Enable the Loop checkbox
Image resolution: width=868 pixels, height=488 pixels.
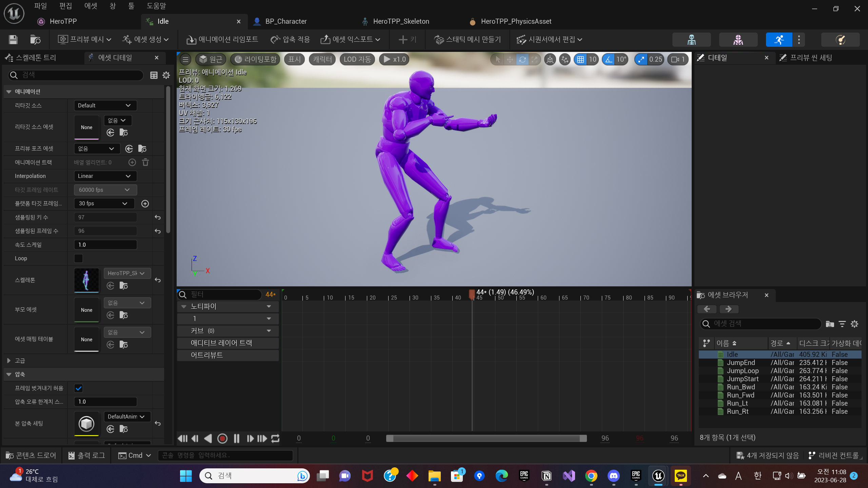78,258
